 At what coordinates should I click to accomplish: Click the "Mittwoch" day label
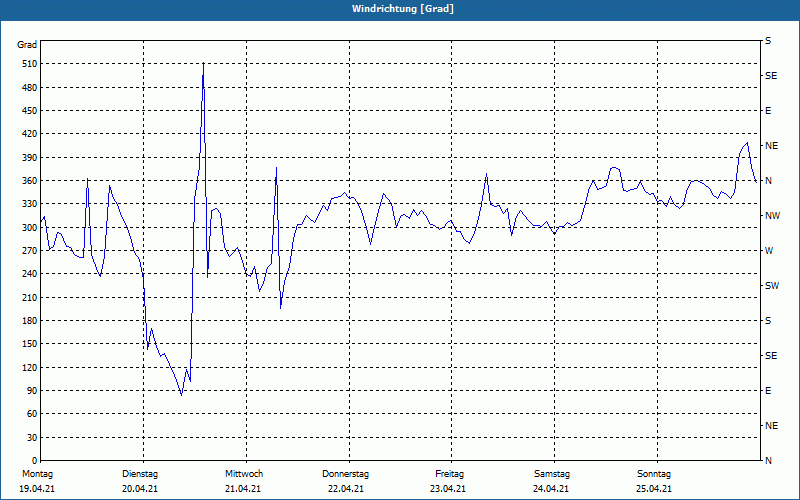(x=244, y=474)
